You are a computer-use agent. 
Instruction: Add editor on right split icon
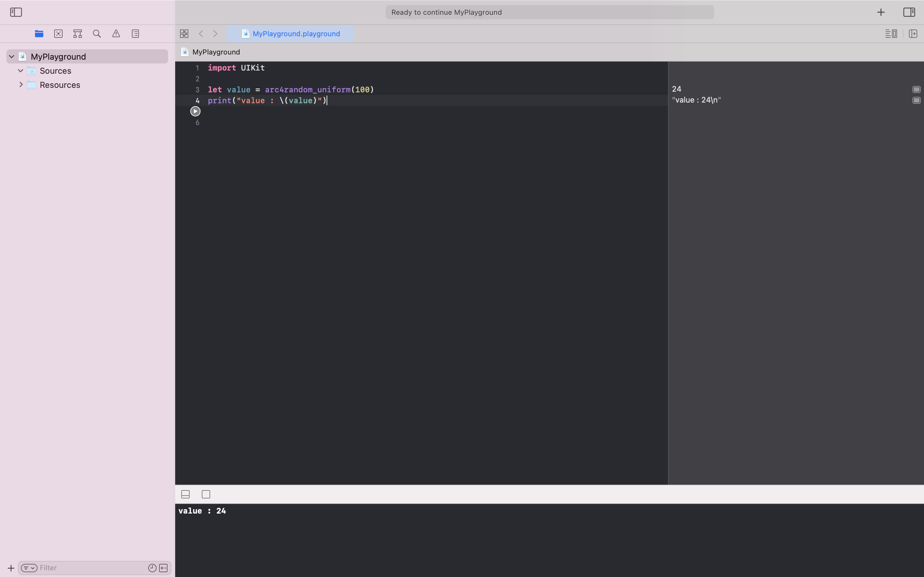[913, 34]
